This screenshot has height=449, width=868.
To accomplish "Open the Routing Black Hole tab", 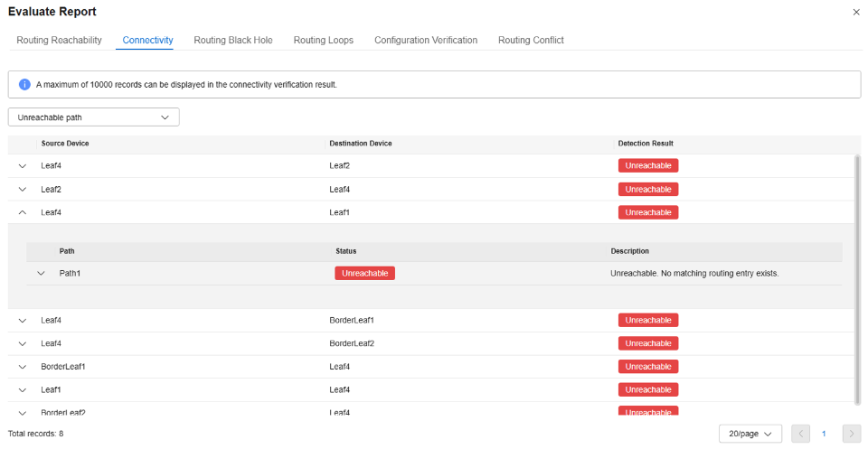I will point(233,41).
